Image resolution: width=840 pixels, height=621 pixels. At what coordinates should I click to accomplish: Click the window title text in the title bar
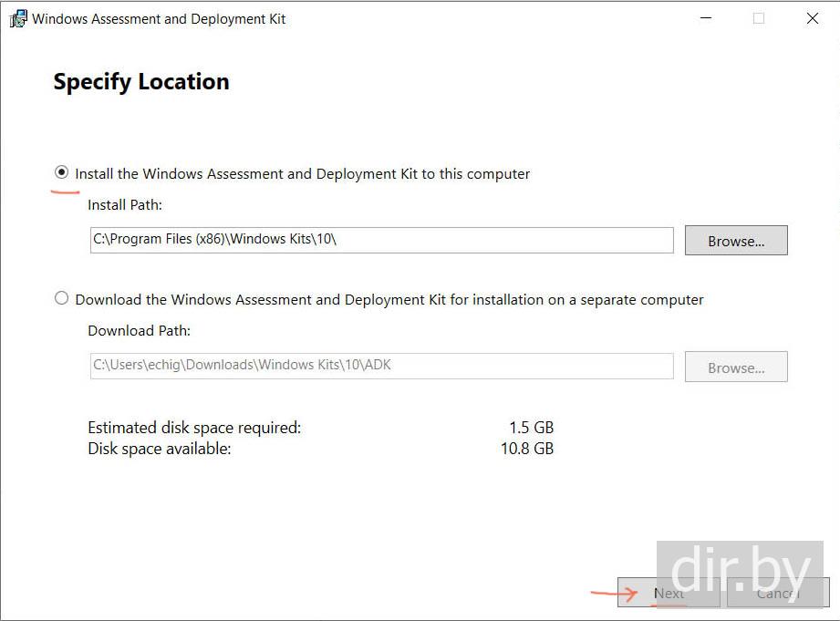click(159, 19)
